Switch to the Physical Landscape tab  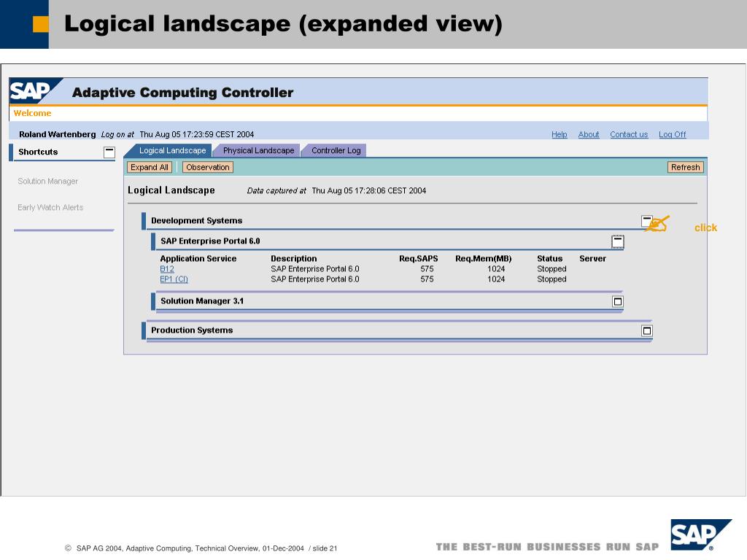259,150
